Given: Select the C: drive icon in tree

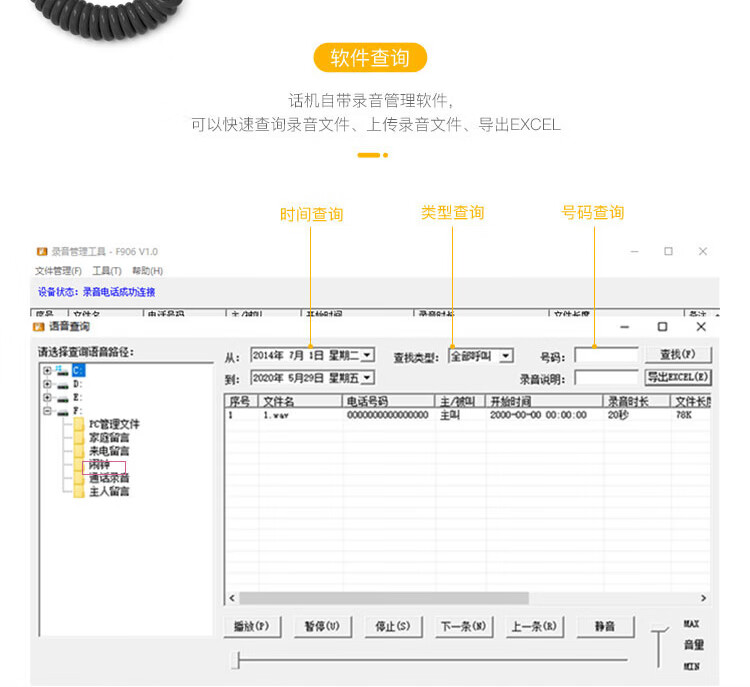Looking at the screenshot, I should (63, 370).
